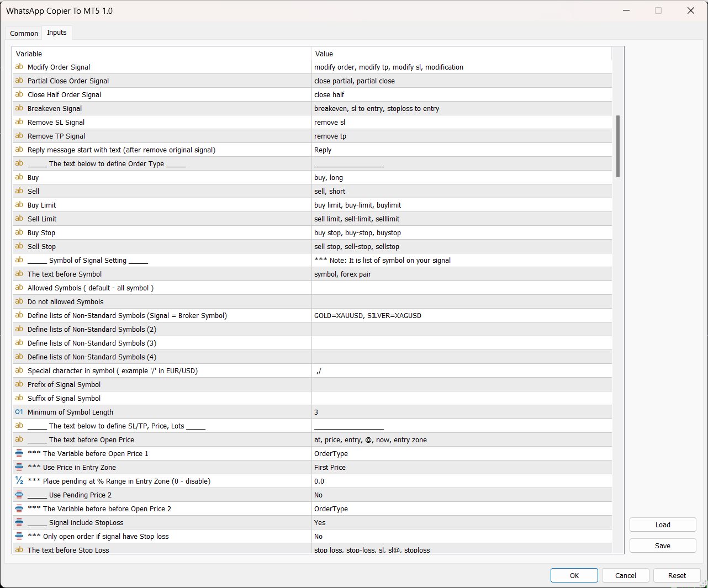Screen dimensions: 708x588
Task: Click the enum icon beside Use Pending Price 2
Action: pyautogui.click(x=19, y=495)
